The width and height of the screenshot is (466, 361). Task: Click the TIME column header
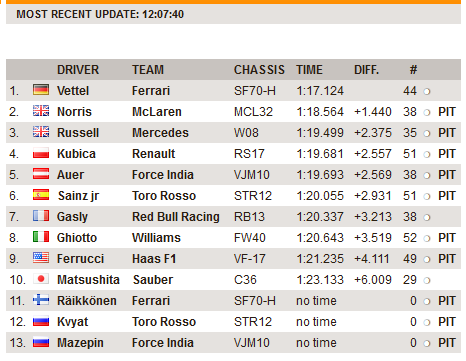(309, 70)
